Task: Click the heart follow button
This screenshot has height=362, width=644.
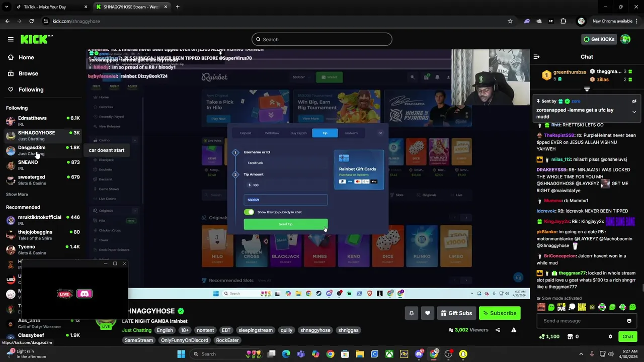Action: coord(428,313)
